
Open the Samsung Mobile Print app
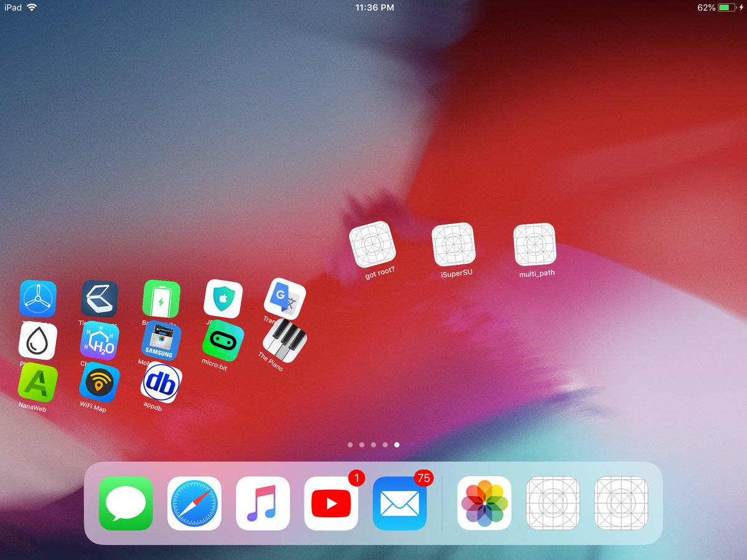(x=161, y=341)
